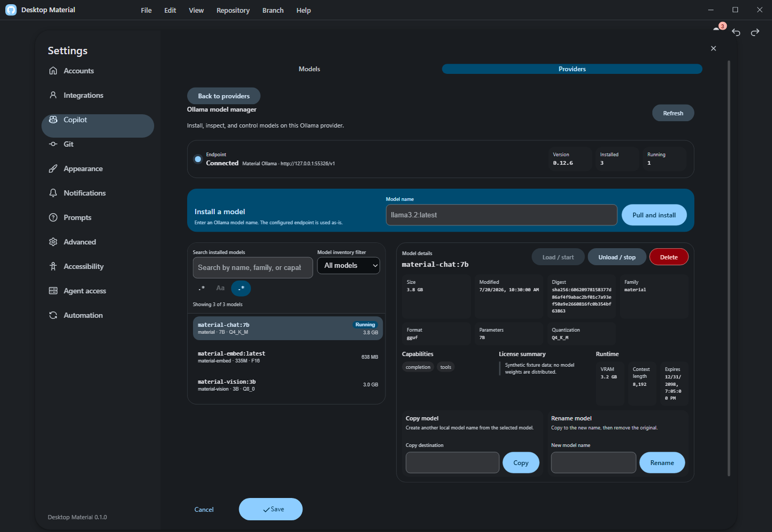Viewport: 772px width, 532px height.
Task: Click the settings panel vertical scrollbar
Action: 729,268
